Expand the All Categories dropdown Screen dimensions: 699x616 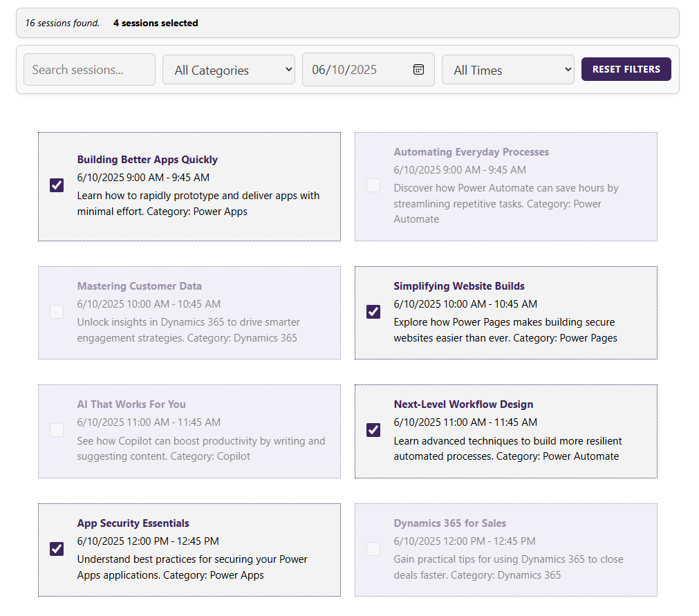(x=229, y=70)
